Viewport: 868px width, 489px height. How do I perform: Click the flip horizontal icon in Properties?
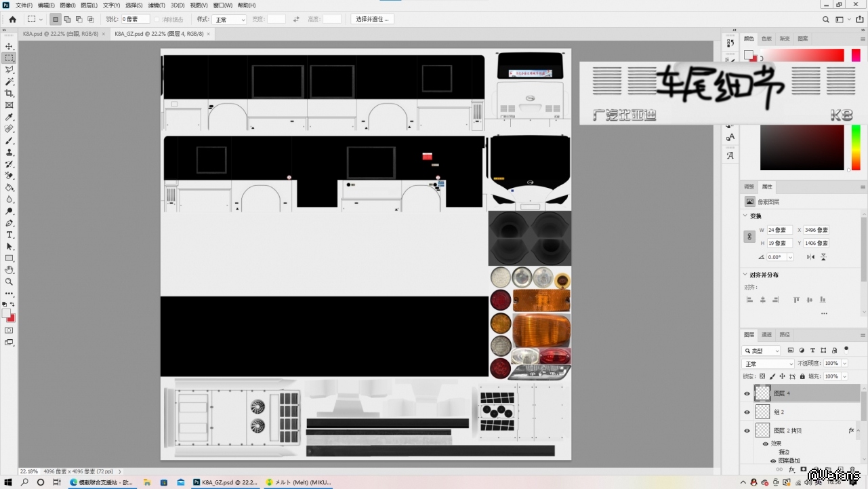tap(811, 257)
